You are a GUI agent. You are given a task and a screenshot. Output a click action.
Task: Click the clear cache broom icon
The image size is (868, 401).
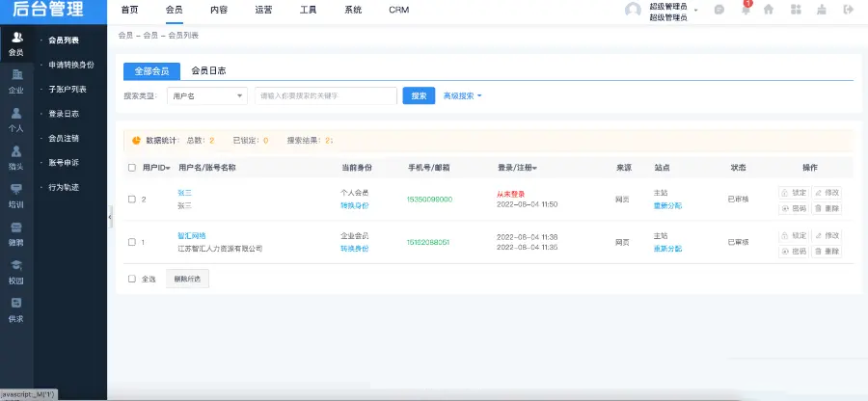click(x=821, y=10)
